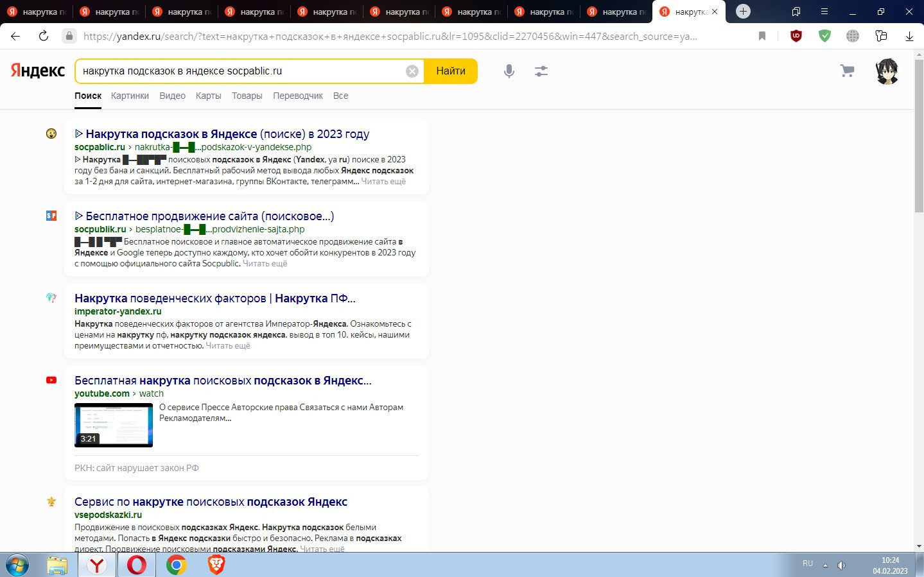Viewport: 924px width, 577px height.
Task: Switch to the Видео tab
Action: 172,96
